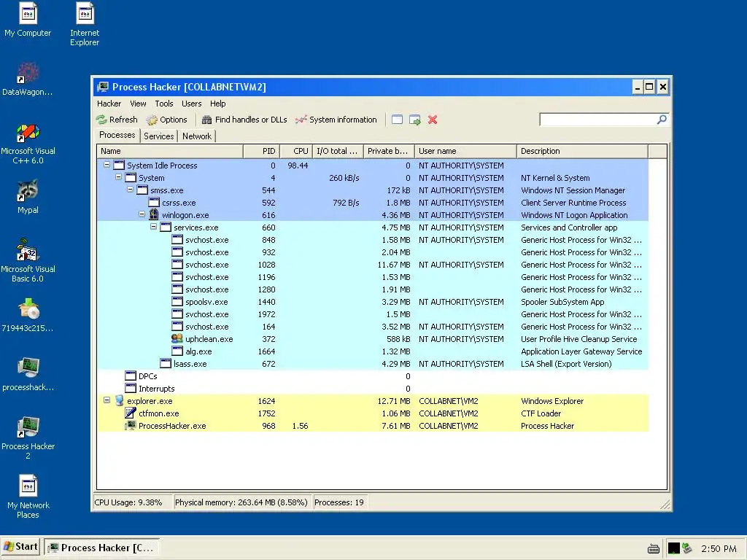Click the ctfmon.exe pen icon

click(x=130, y=413)
